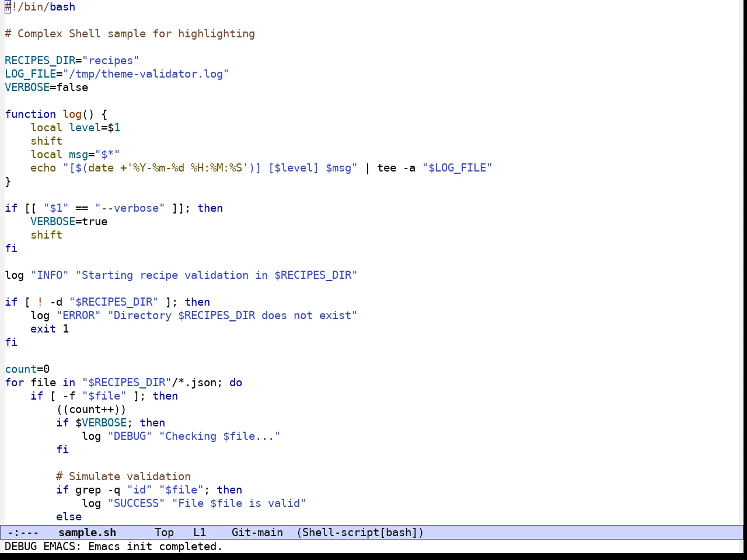Click the -:--- buffer status flags
Screen dimensions: 747x560
click(23, 533)
